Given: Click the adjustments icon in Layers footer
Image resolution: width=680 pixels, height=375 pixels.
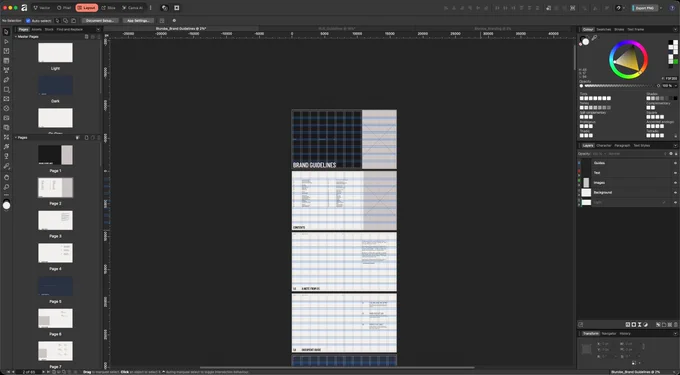Looking at the screenshot, I should [645, 325].
